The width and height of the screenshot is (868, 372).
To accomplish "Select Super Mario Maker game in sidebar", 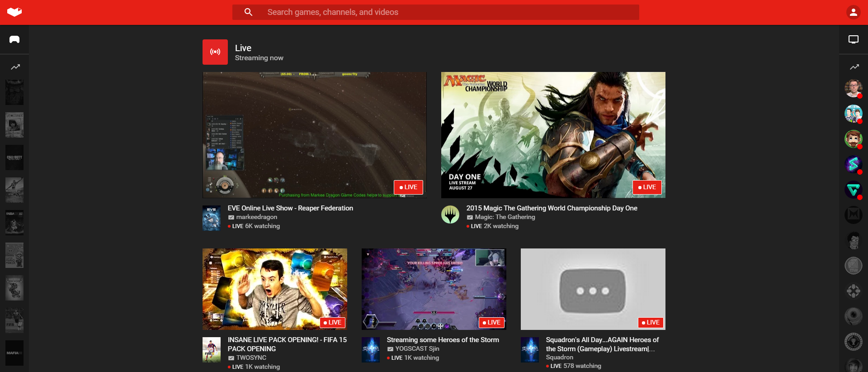I will 14,255.
